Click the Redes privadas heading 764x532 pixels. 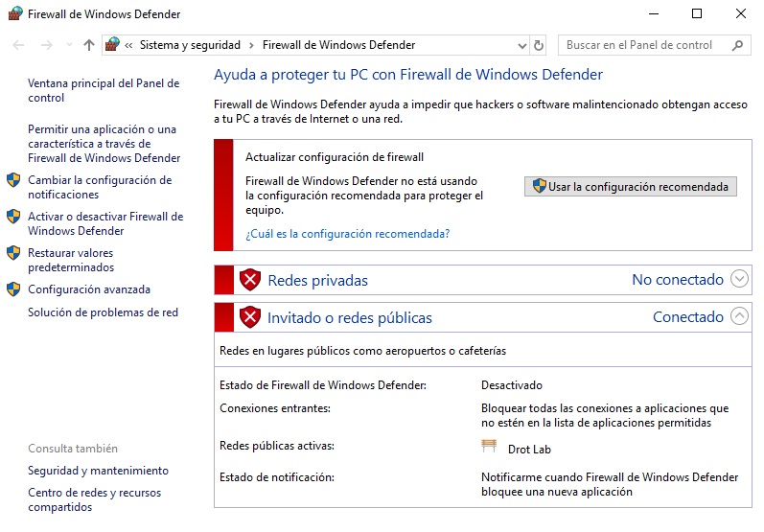(317, 281)
